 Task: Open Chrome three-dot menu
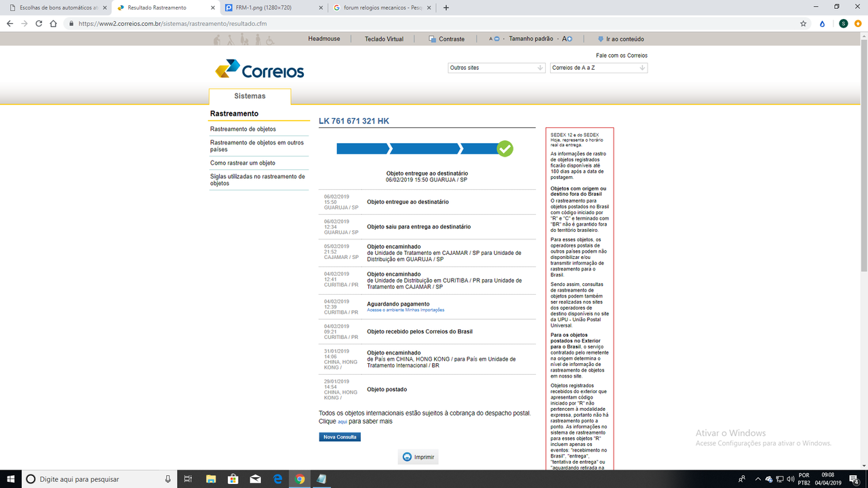(x=859, y=23)
